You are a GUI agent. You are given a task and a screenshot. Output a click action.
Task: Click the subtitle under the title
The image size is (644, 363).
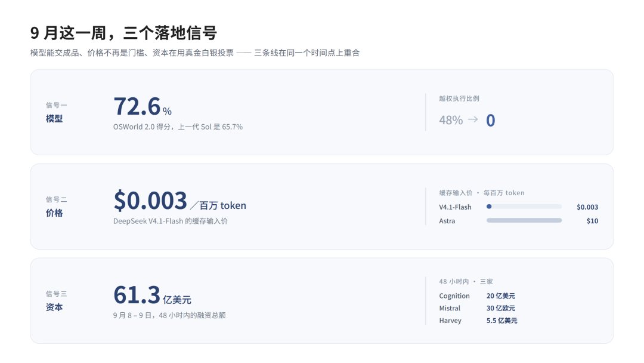click(x=194, y=53)
